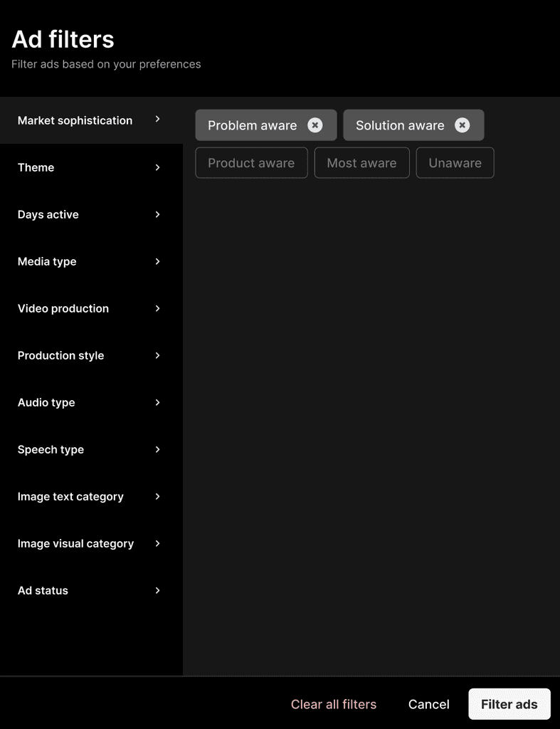
Task: Click the chevron next to Theme
Action: click(x=157, y=167)
